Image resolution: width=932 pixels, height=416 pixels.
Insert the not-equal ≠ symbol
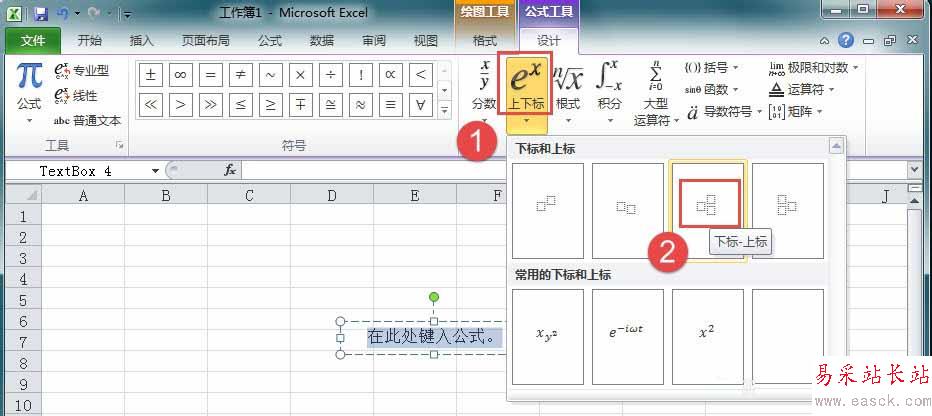[241, 75]
